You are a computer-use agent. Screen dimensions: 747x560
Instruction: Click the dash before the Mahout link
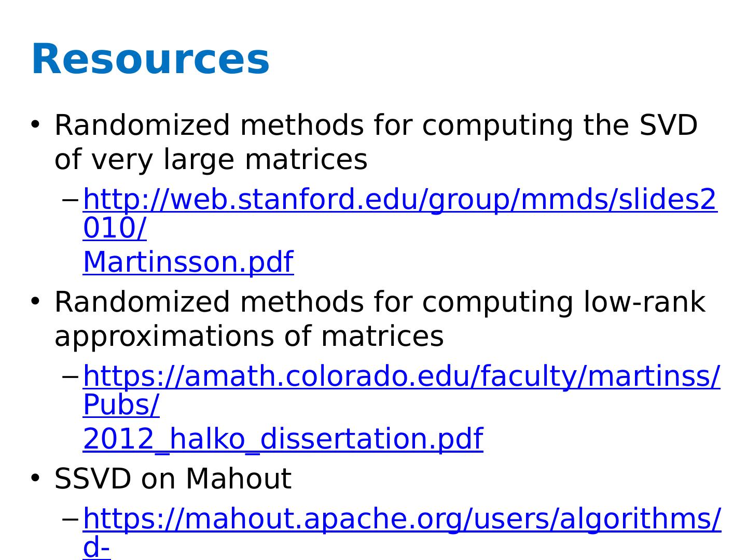[x=71, y=519]
